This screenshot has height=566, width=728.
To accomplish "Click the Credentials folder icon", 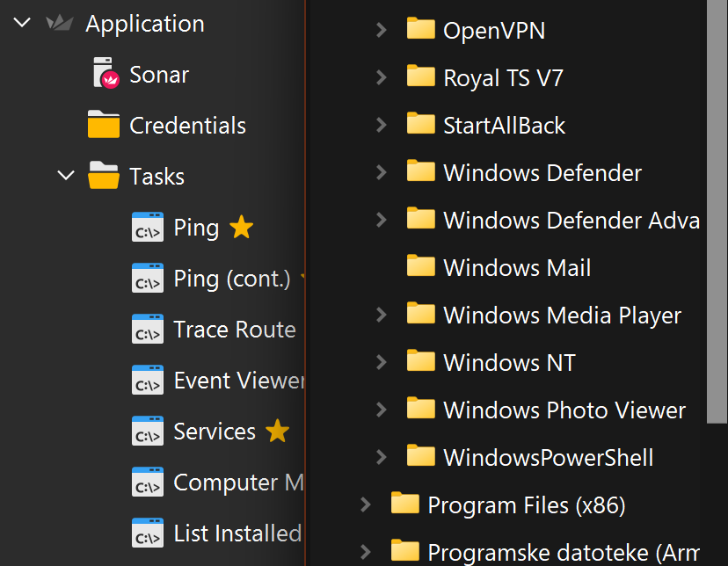I will tap(104, 125).
